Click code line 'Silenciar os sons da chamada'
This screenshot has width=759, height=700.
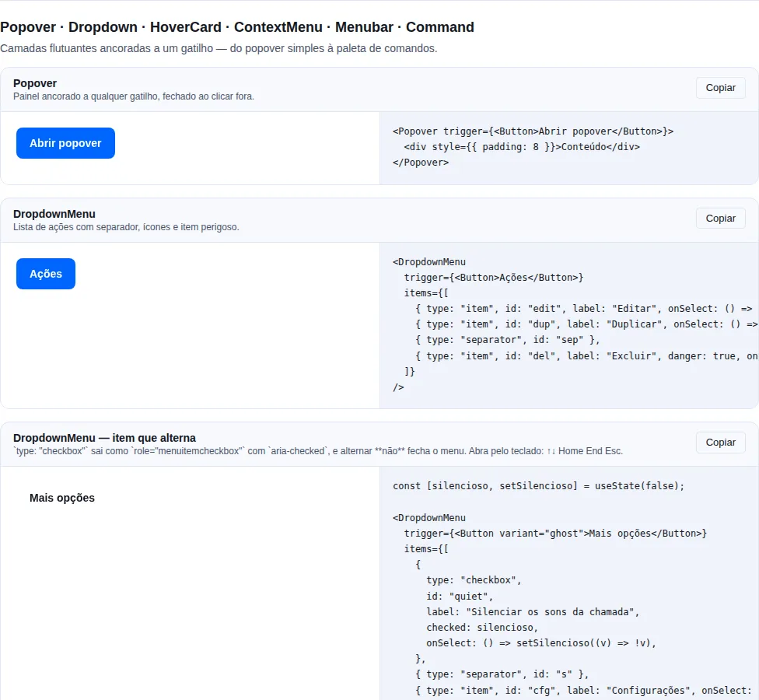pyautogui.click(x=533, y=612)
